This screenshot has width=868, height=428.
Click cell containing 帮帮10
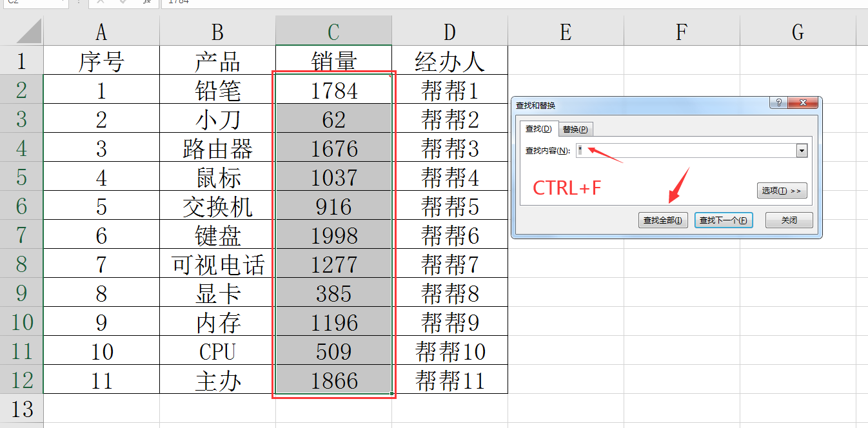click(x=449, y=350)
